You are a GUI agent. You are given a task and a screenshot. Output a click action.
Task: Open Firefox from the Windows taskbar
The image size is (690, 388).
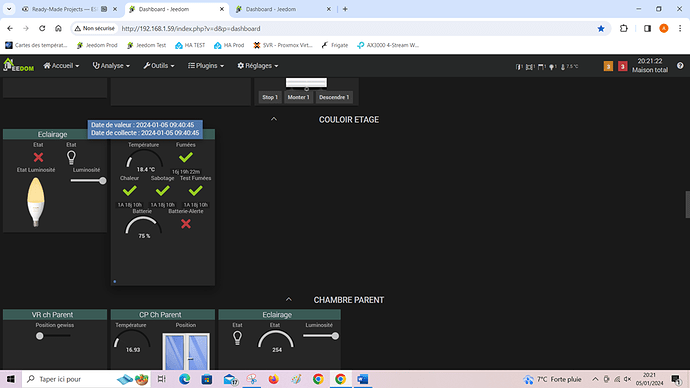(x=273, y=379)
